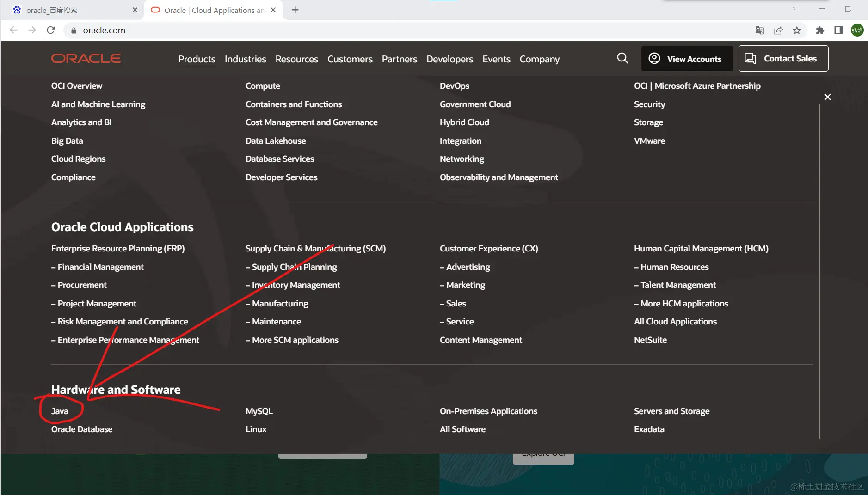Viewport: 868px width, 495px height.
Task: Open the Oracle Database link
Action: [x=81, y=429]
